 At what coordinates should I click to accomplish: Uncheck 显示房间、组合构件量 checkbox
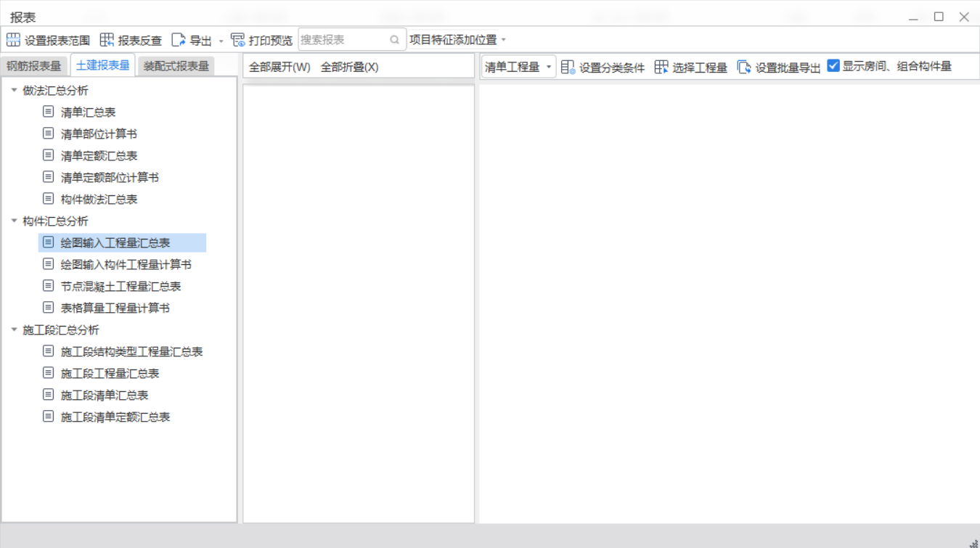(x=833, y=66)
